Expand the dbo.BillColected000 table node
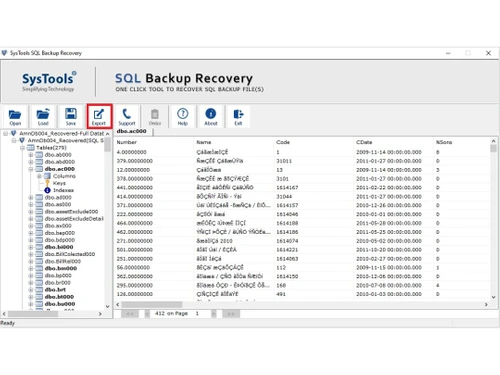This screenshot has height=375, width=500. [31, 254]
